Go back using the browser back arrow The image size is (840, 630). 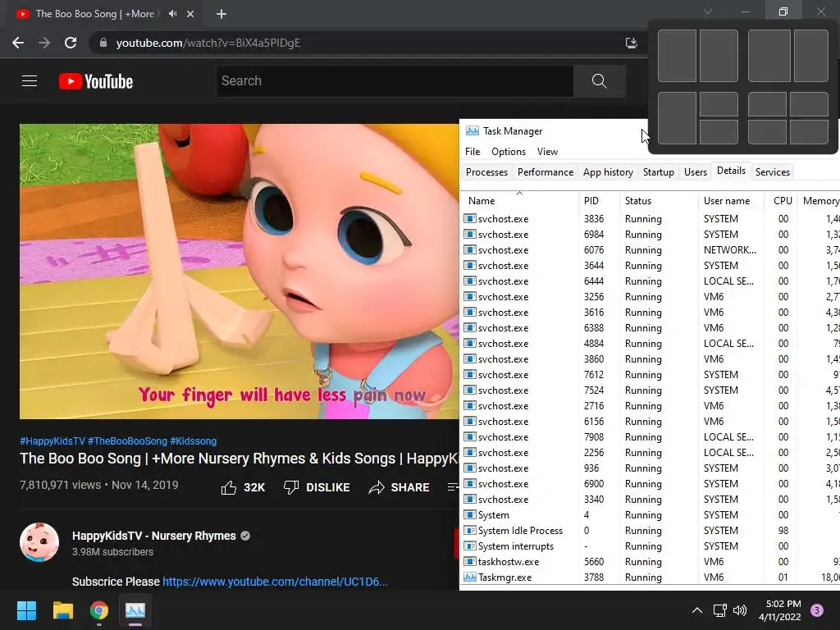tap(18, 43)
